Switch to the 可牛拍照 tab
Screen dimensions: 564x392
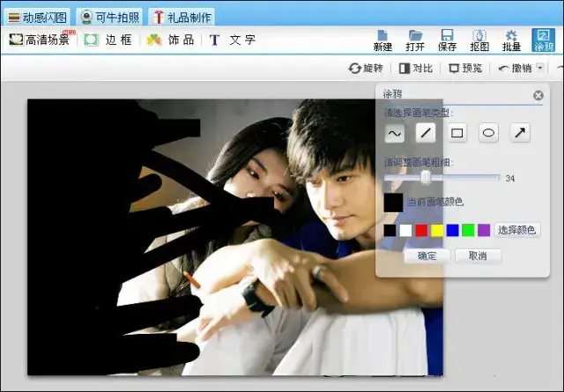point(109,18)
